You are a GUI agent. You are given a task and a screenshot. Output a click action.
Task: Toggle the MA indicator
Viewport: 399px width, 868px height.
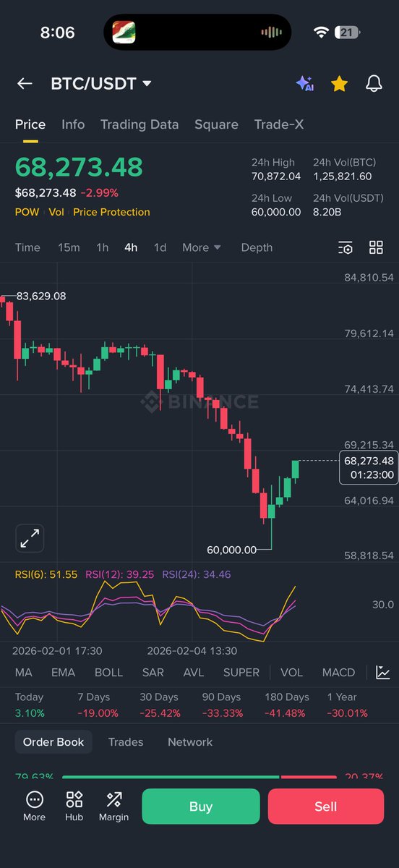[x=23, y=673]
